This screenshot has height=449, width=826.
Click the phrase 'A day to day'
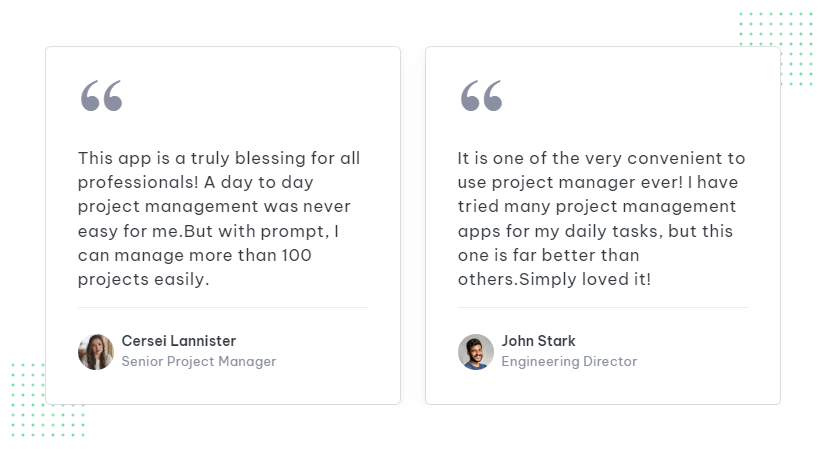pos(259,182)
